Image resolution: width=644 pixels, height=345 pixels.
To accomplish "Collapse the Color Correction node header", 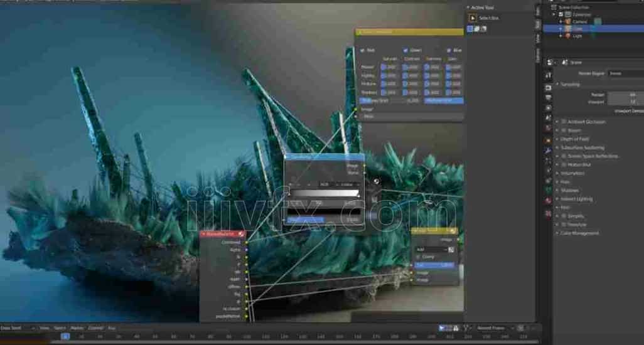I will [x=360, y=32].
